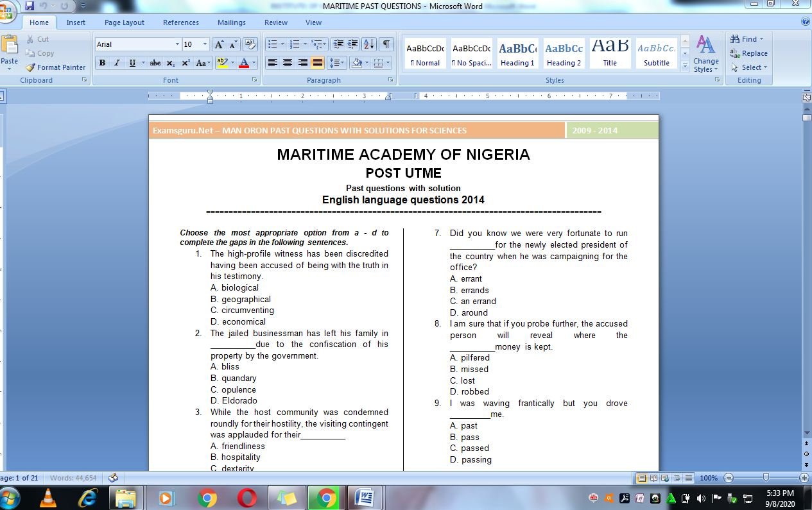Image resolution: width=812 pixels, height=510 pixels.
Task: Apply the yellow text highlight color
Action: [221, 63]
